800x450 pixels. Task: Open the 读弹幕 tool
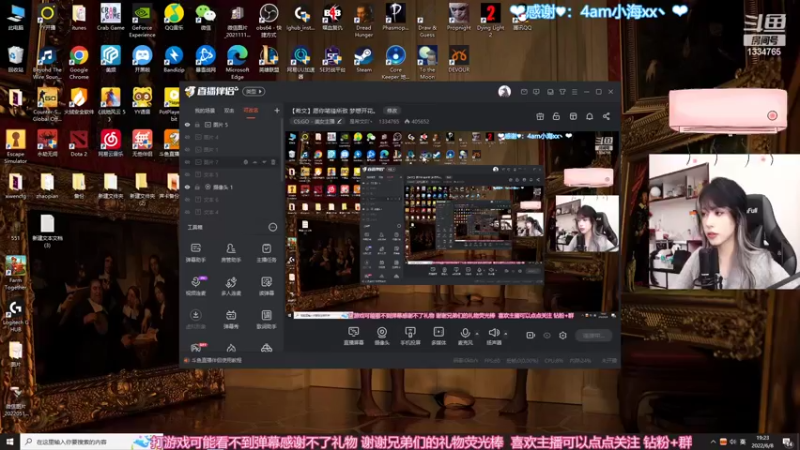266,286
